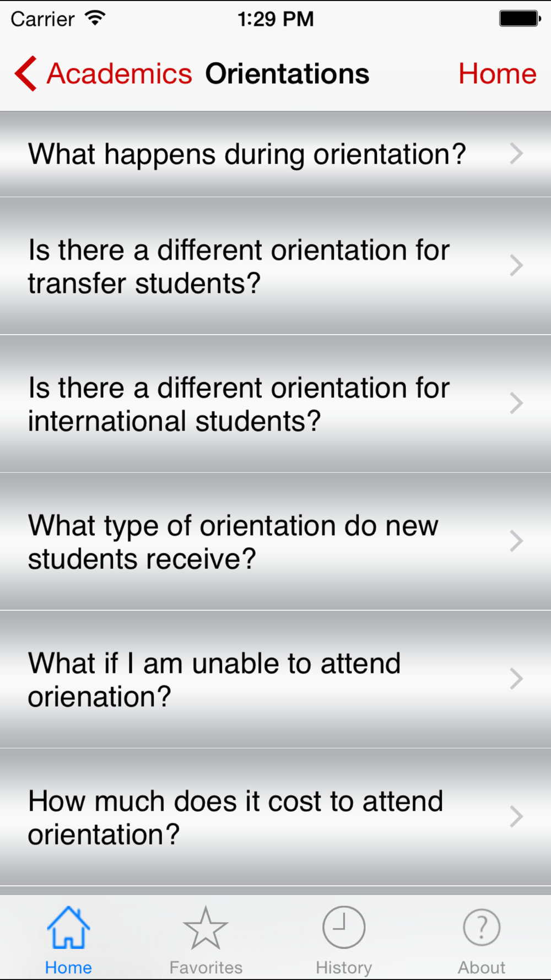Switch to the History tab label
The image size is (551, 980).
pos(344,967)
